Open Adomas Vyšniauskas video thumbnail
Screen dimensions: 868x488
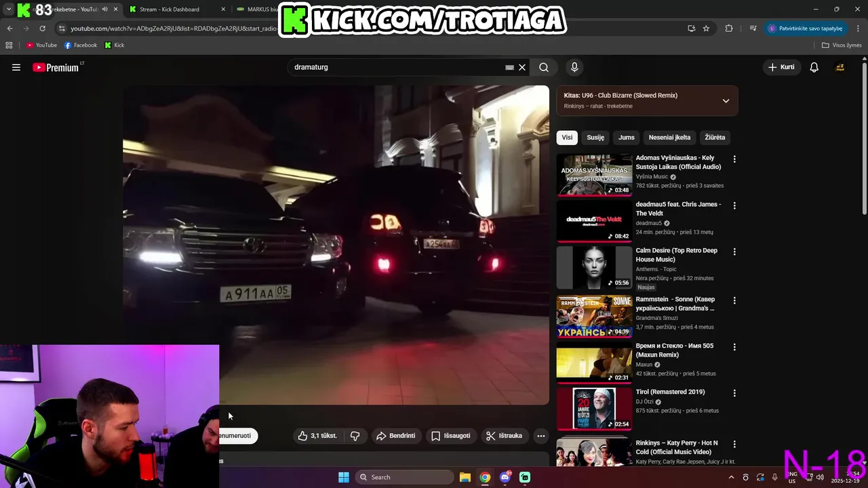point(594,175)
